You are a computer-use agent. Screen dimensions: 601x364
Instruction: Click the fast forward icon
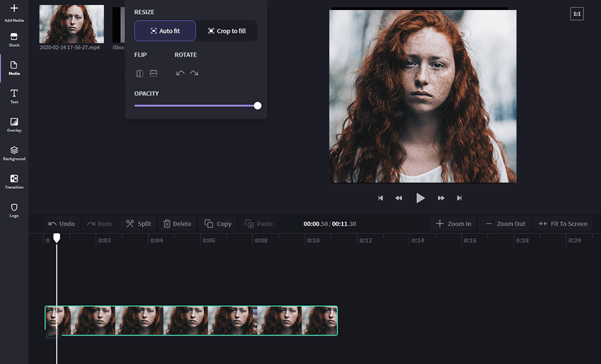click(441, 198)
